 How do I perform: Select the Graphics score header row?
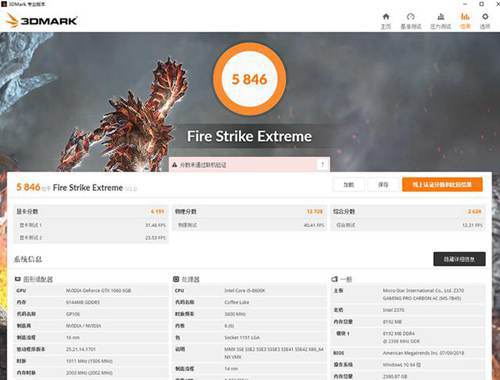tap(91, 211)
